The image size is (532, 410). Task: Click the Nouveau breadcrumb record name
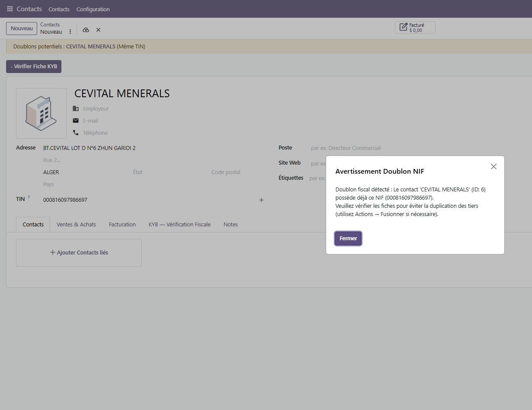(51, 32)
